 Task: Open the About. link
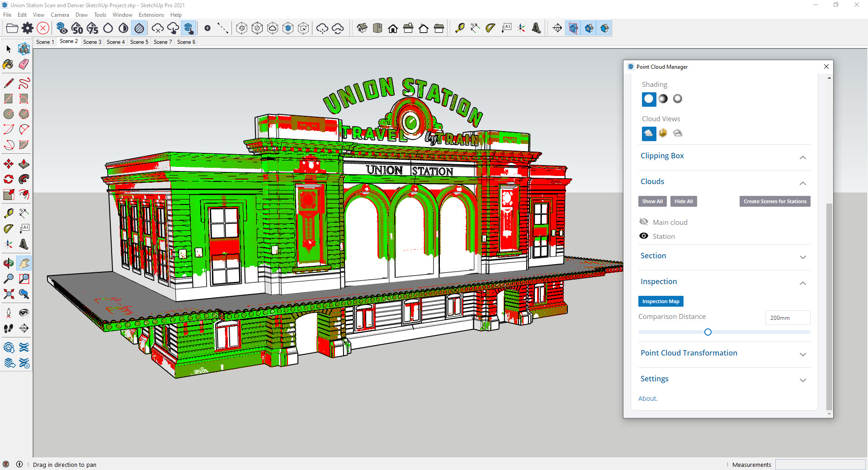click(648, 399)
